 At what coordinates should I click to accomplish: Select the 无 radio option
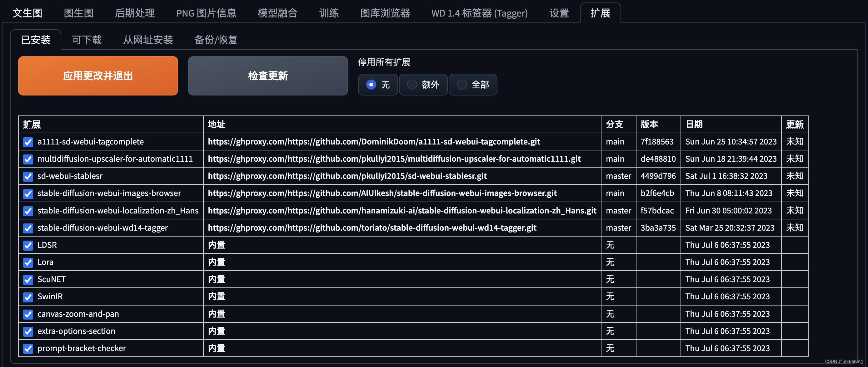coord(371,85)
